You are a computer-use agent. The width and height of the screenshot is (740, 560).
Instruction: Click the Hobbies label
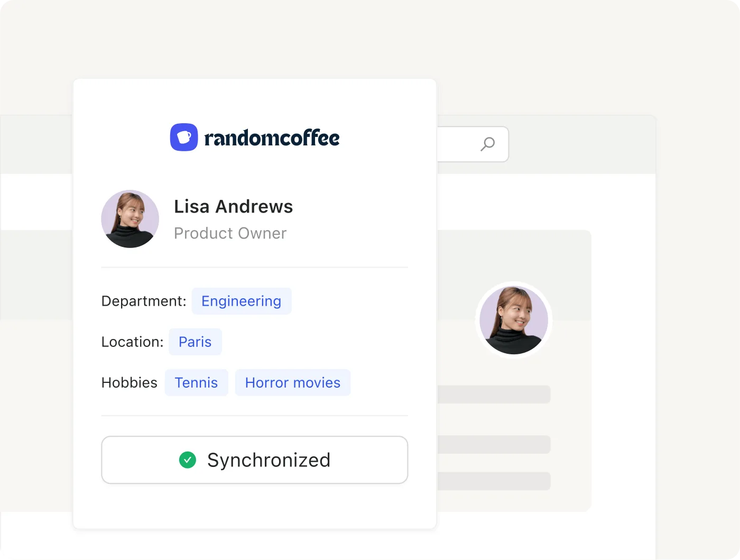coord(129,383)
